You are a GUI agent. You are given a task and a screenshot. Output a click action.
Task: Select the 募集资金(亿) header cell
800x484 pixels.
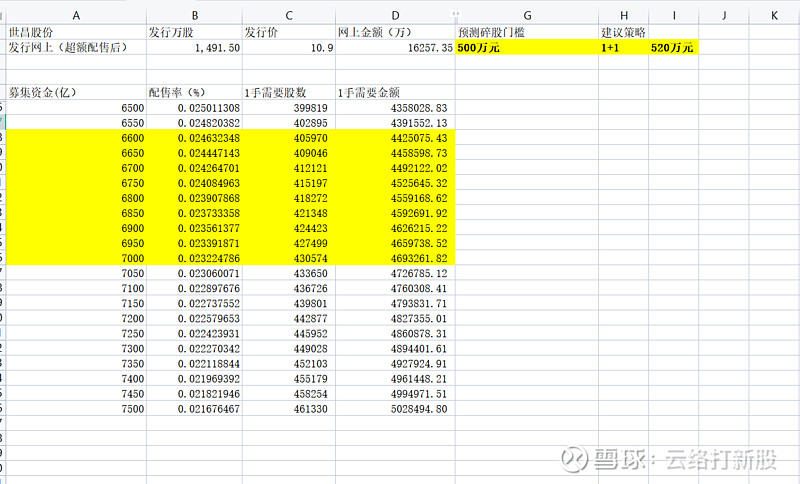(77, 92)
